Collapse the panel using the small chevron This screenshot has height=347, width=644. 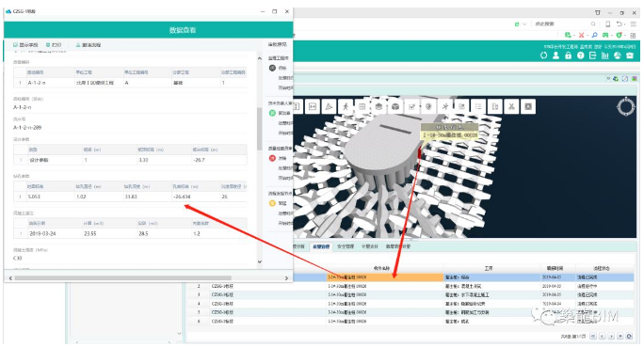pos(608,78)
